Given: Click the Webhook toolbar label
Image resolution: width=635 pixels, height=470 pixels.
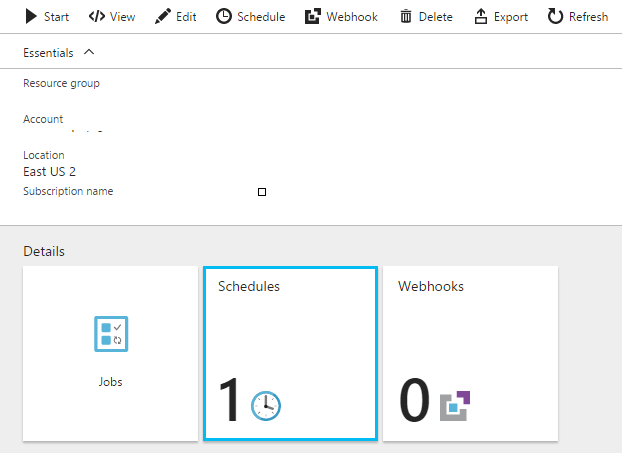Looking at the screenshot, I should (352, 17).
